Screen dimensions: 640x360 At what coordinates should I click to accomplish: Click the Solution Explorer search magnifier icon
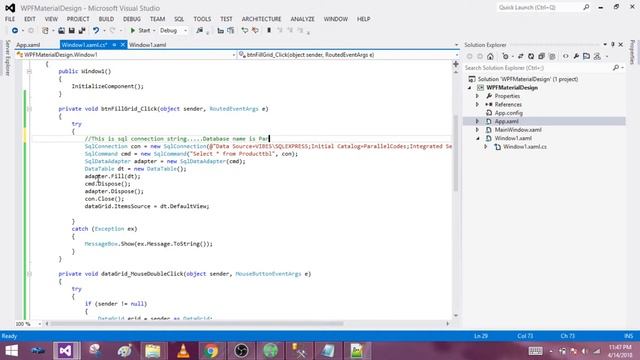616,68
